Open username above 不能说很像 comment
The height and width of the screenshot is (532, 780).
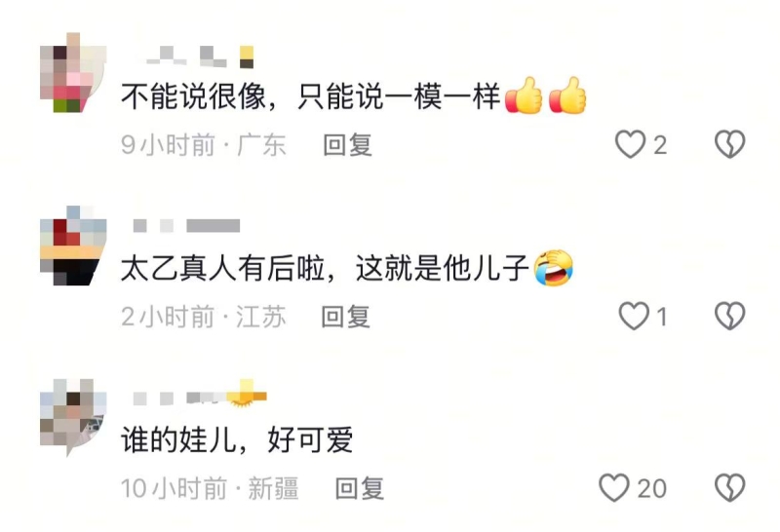(187, 57)
